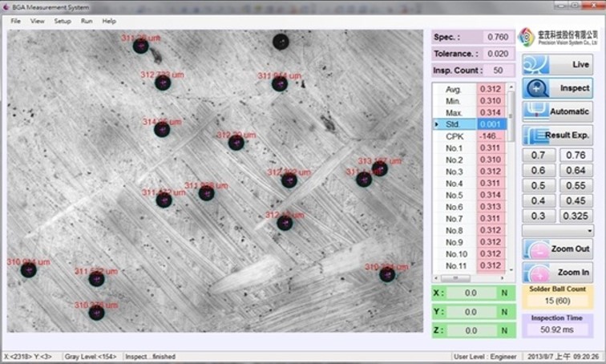Image resolution: width=606 pixels, height=364 pixels.
Task: Select the 0.76 ball size preset
Action: click(x=576, y=156)
